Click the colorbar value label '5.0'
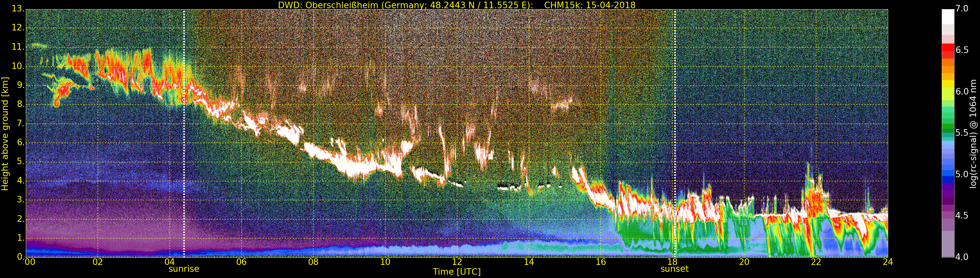Screen dimensions: 980x278 (x=962, y=174)
